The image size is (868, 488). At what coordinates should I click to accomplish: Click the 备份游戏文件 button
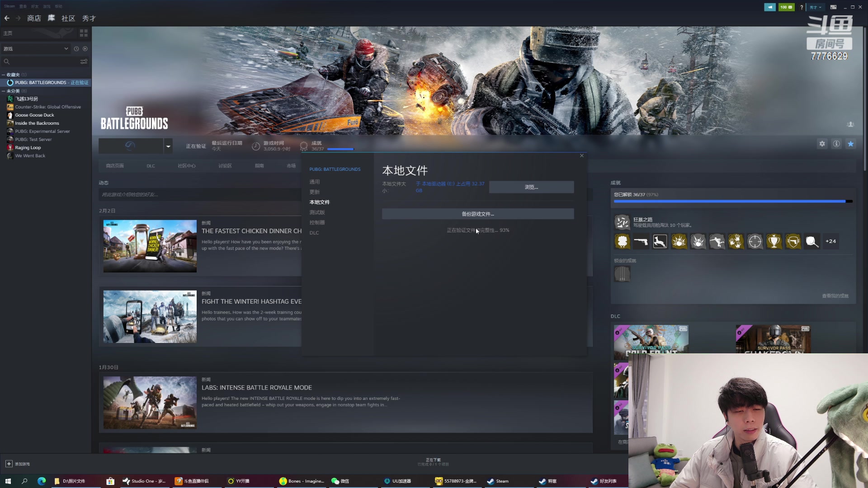point(478,214)
